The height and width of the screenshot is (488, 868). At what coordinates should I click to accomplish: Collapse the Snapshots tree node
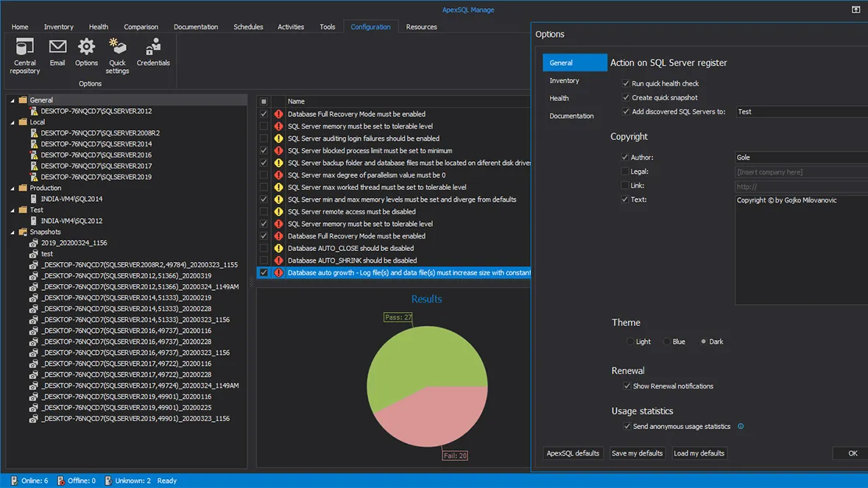click(x=13, y=232)
